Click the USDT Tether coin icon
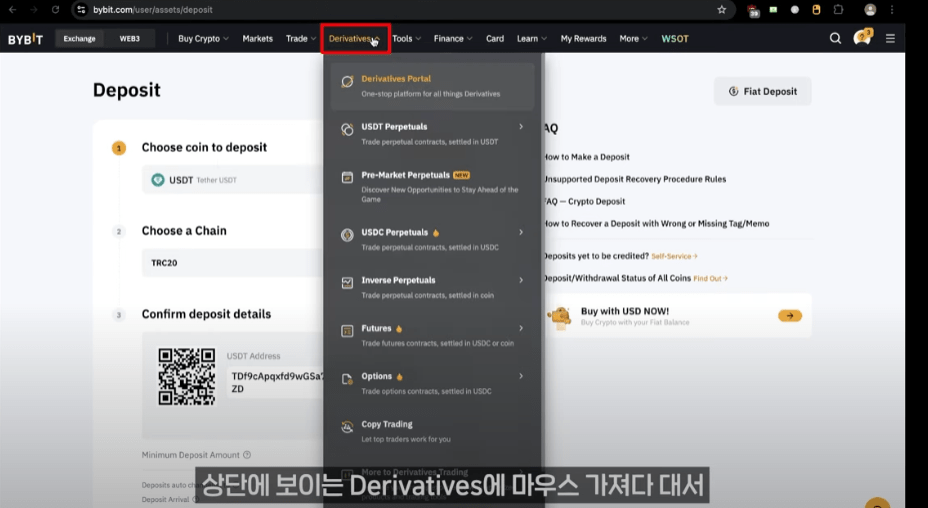 [157, 180]
